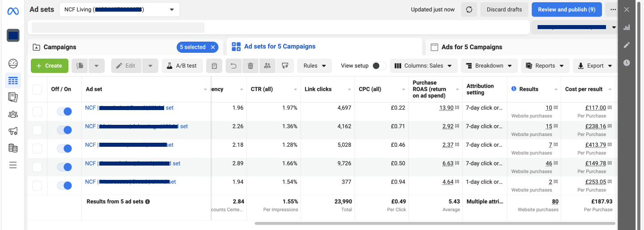Open the megaphone Ads Reporting sidebar icon
The height and width of the screenshot is (230, 644).
(13, 131)
